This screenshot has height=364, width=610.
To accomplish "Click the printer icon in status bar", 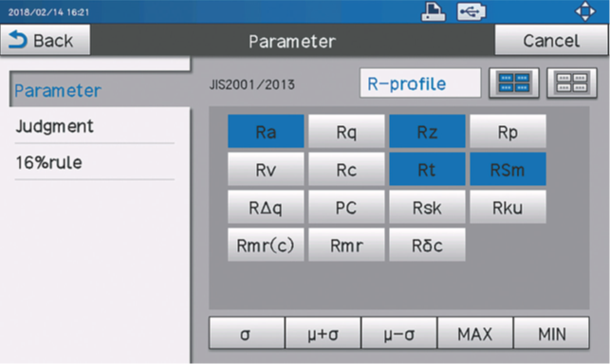I will (x=434, y=11).
